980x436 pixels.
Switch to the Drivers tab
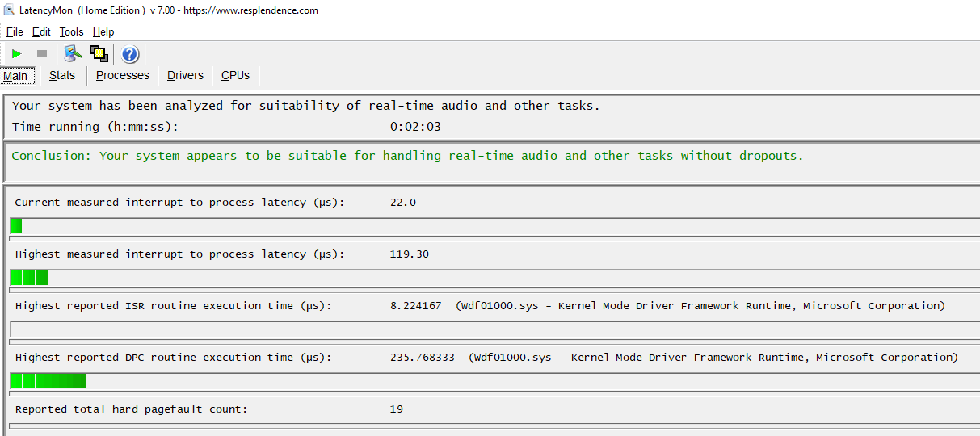[x=185, y=75]
